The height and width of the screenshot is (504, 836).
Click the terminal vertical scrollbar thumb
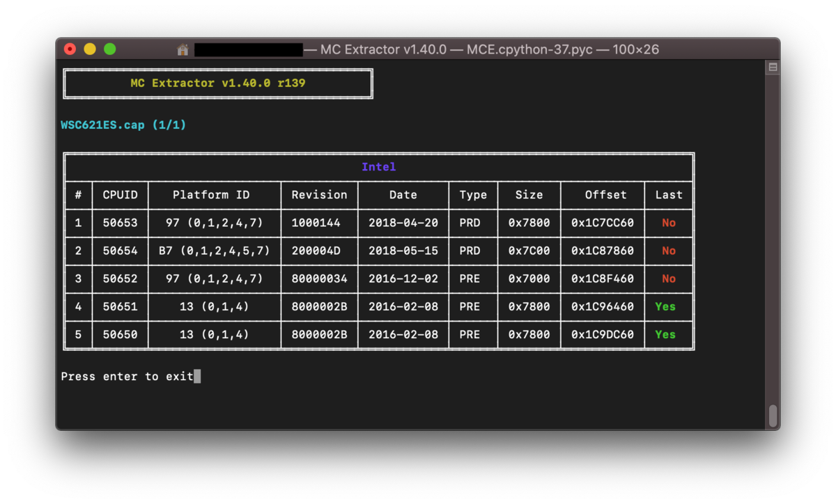[773, 416]
